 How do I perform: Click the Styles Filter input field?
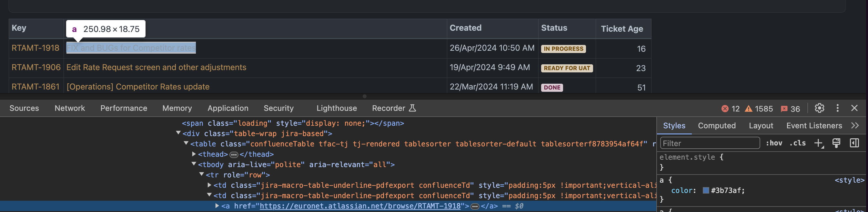tap(710, 143)
